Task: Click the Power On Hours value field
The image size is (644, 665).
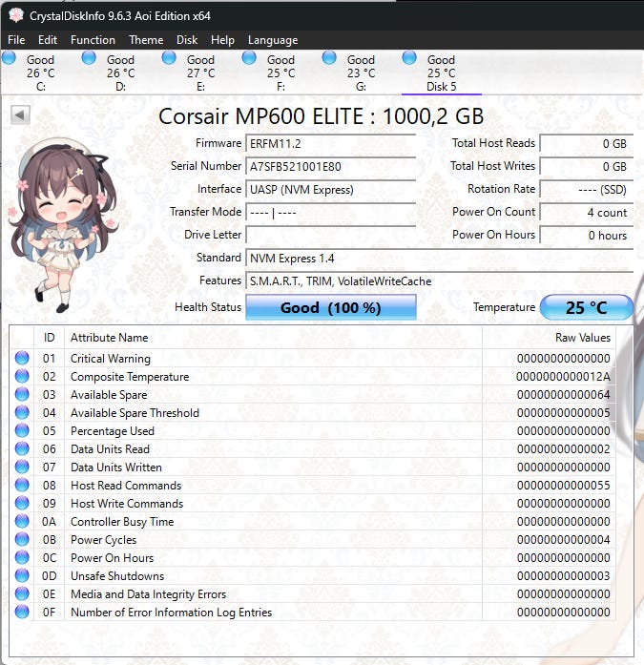Action: tap(587, 236)
